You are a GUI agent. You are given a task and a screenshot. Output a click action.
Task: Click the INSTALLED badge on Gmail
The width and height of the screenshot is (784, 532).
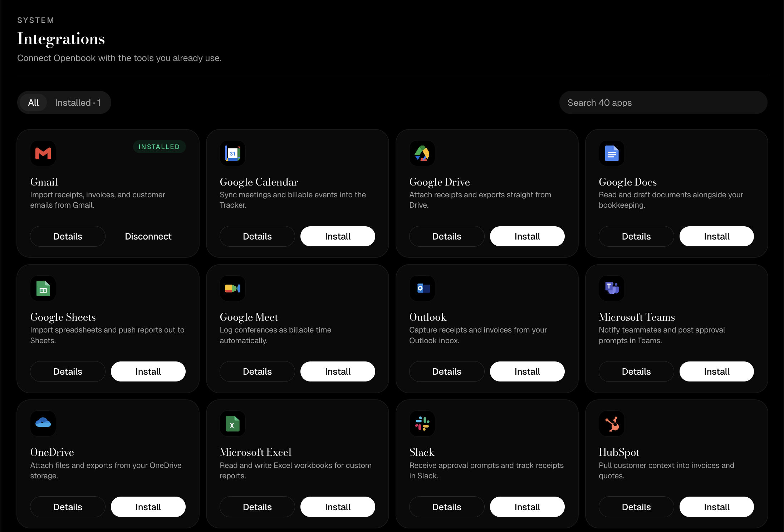pyautogui.click(x=159, y=147)
